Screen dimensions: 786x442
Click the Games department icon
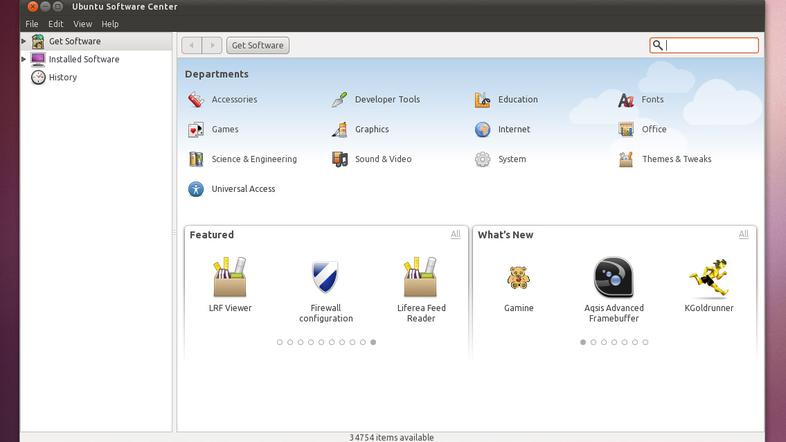click(196, 130)
